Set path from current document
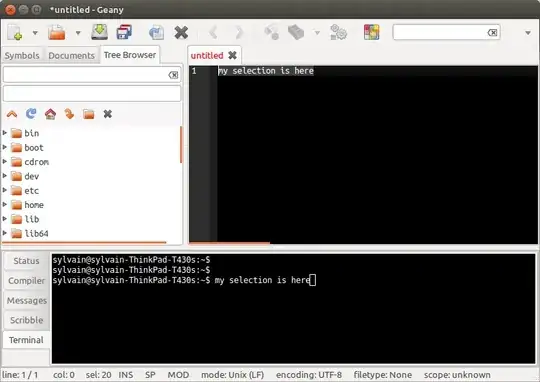 tap(69, 114)
